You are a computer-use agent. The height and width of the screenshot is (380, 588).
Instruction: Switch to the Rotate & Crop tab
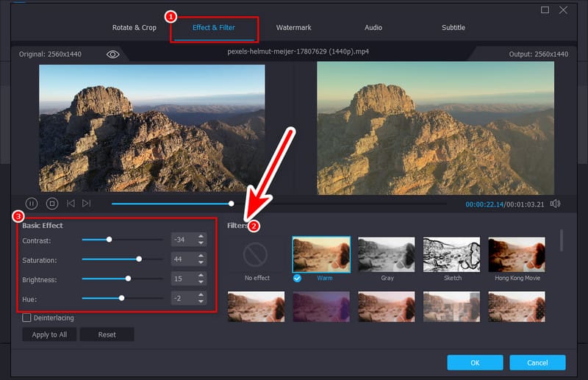coord(134,28)
